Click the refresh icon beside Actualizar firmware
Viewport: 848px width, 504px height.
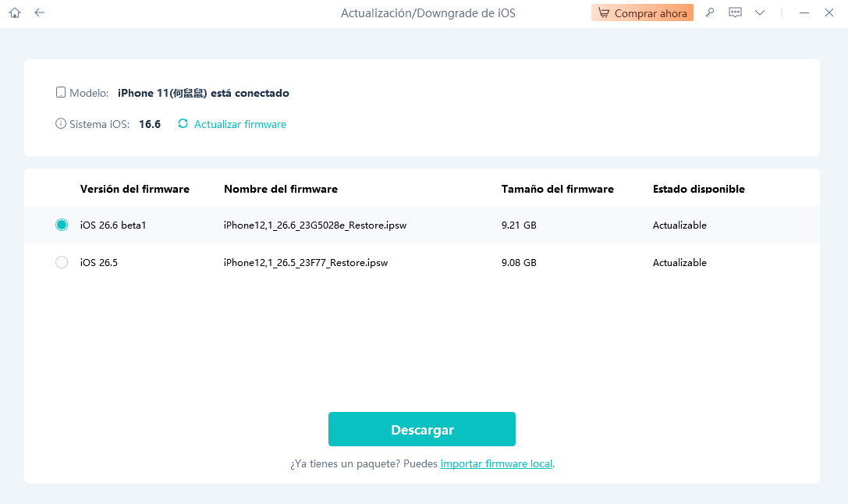point(183,124)
